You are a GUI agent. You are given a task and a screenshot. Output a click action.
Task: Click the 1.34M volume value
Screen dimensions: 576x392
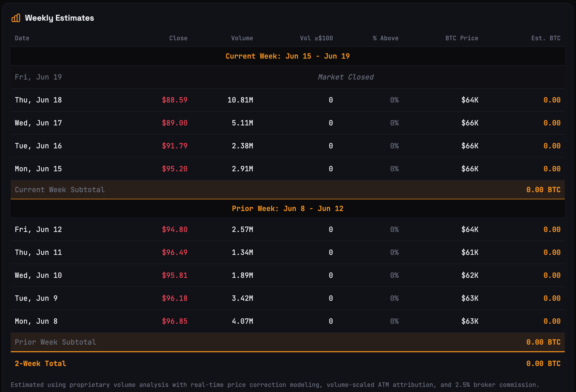point(242,252)
